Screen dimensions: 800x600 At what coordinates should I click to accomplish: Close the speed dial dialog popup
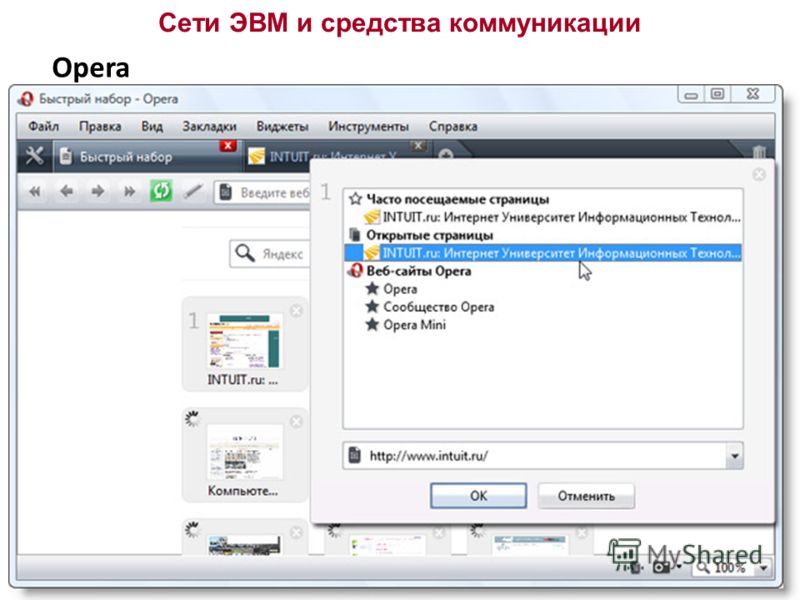[x=759, y=174]
